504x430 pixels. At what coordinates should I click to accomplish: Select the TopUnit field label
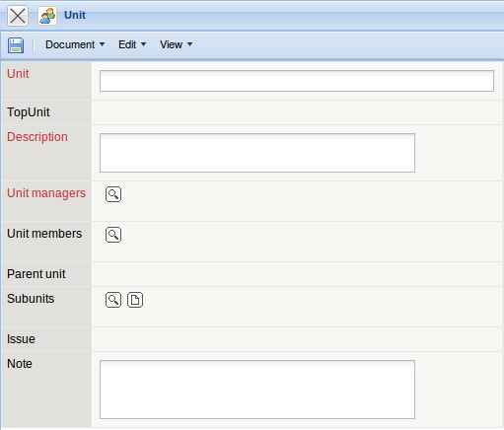coord(29,112)
